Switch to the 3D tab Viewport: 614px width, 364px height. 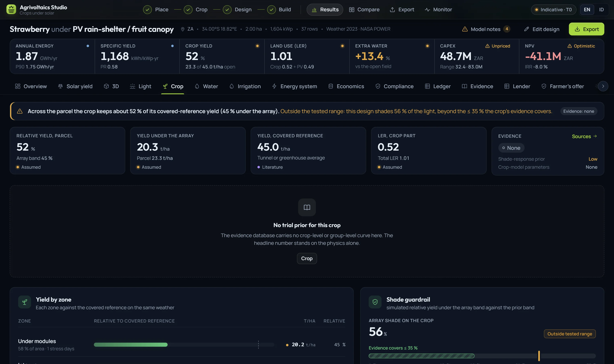coord(111,86)
